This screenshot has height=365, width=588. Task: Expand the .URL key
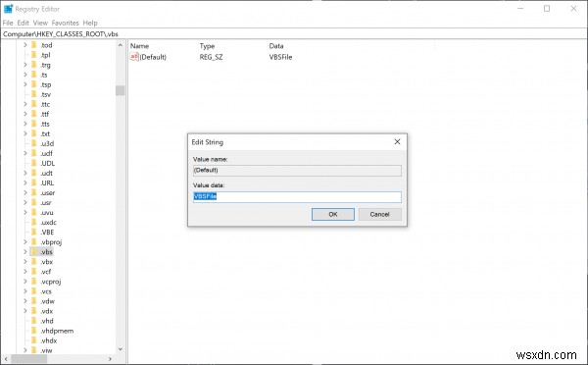click(x=25, y=182)
